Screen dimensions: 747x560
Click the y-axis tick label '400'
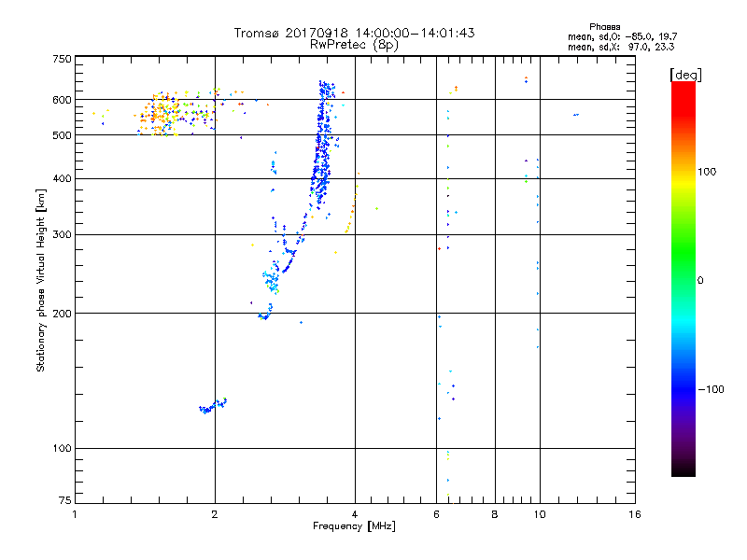(x=62, y=178)
